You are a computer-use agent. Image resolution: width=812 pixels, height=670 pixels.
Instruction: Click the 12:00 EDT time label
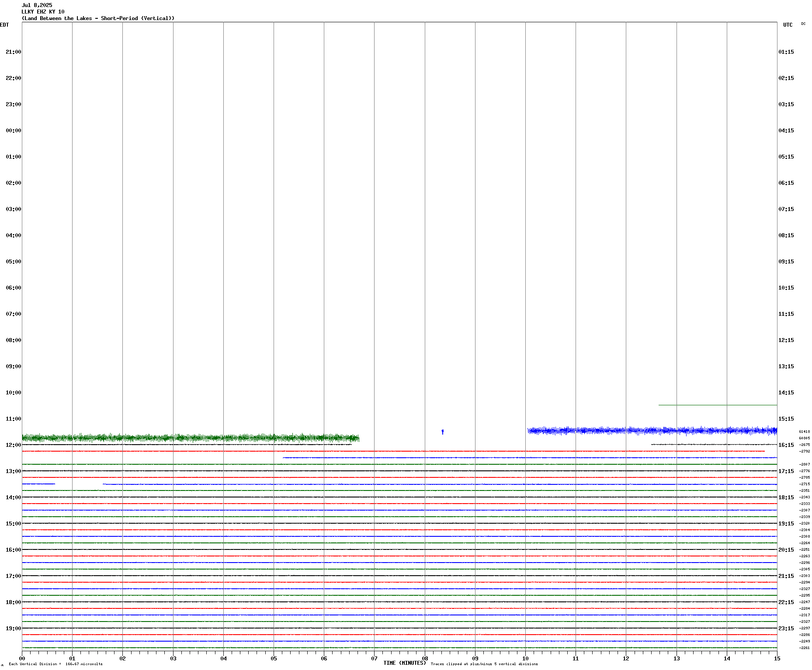click(x=13, y=445)
